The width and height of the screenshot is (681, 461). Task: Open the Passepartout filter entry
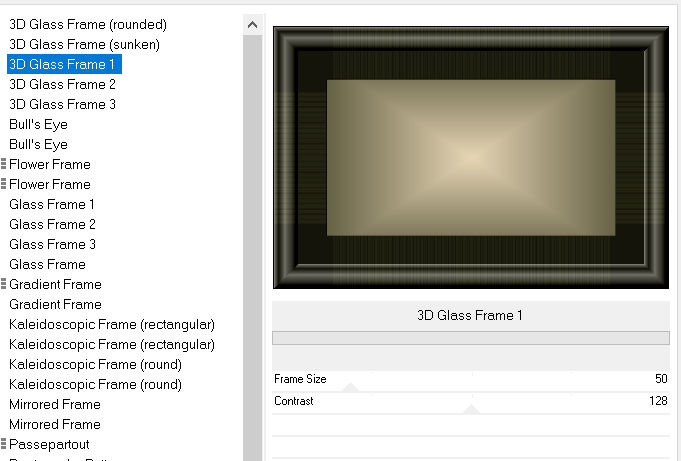[49, 444]
